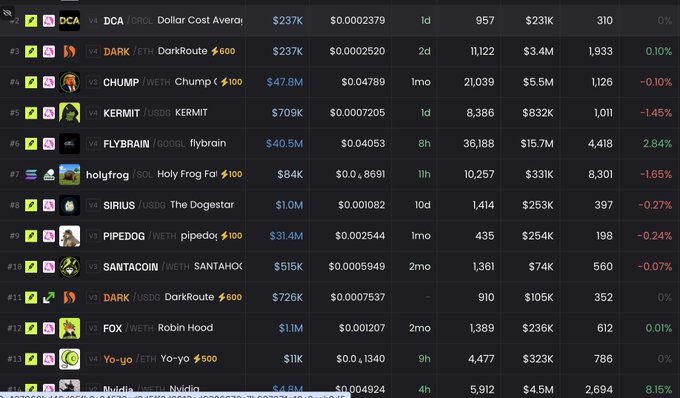This screenshot has width=680, height=398.
Task: Click the V4 version tag in KERMIT row
Action: click(93, 113)
